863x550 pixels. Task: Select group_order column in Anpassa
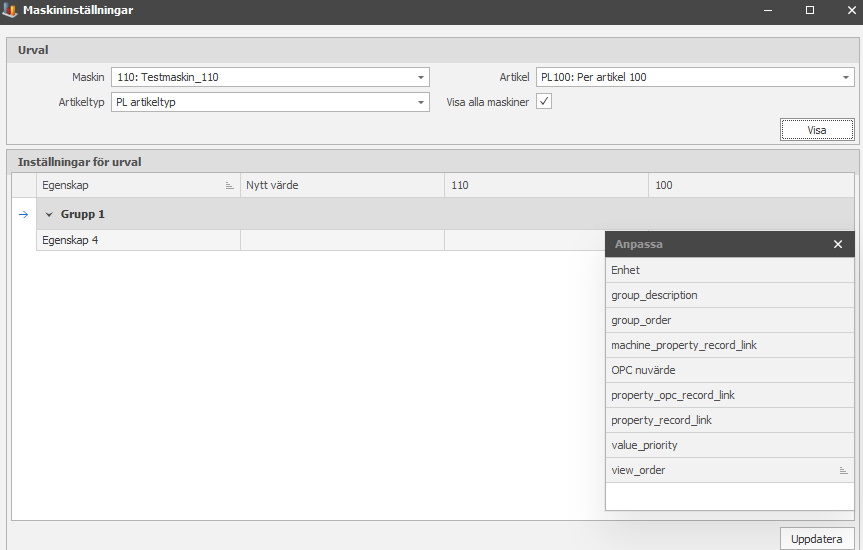click(729, 320)
